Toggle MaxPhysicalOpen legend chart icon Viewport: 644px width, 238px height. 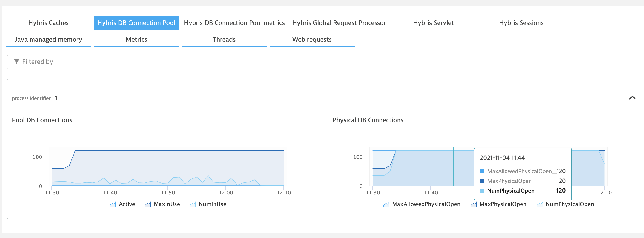(x=474, y=204)
